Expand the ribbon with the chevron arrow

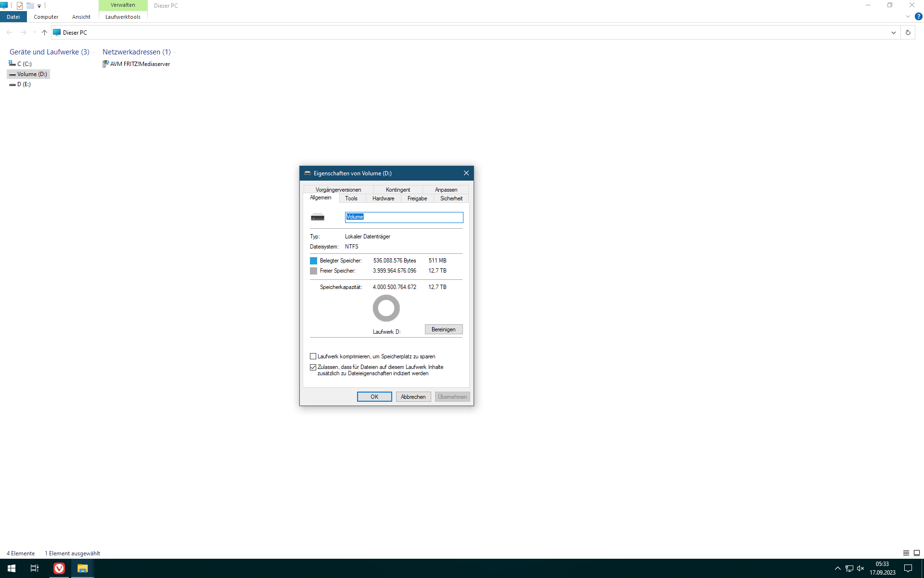pyautogui.click(x=908, y=16)
